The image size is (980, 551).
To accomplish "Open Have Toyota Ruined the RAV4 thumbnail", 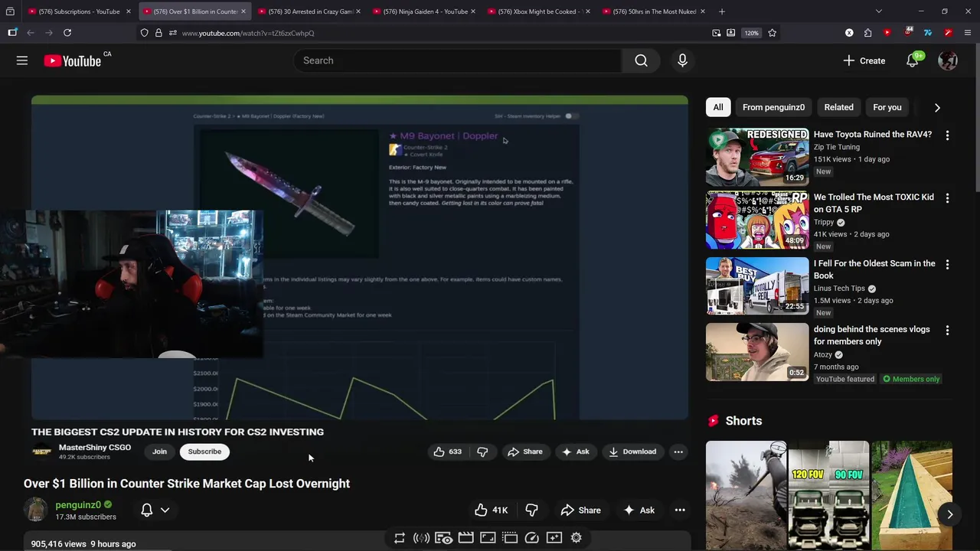I will [x=757, y=157].
